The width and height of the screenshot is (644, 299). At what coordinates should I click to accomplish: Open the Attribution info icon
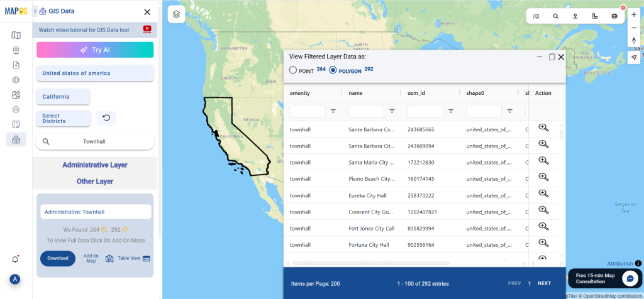point(638,263)
